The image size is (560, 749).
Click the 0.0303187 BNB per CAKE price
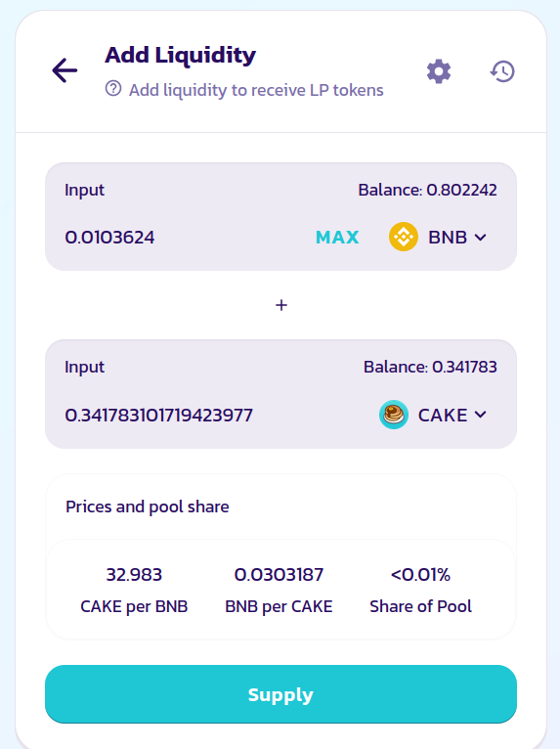[279, 575]
